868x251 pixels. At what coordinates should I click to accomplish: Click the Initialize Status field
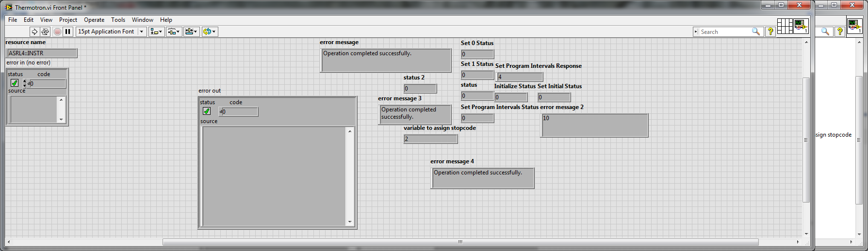[511, 97]
